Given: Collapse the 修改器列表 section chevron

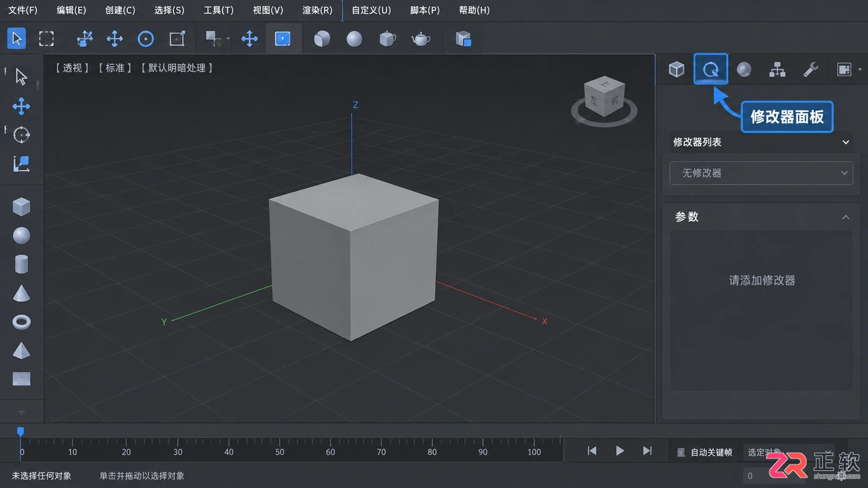Looking at the screenshot, I should (846, 143).
